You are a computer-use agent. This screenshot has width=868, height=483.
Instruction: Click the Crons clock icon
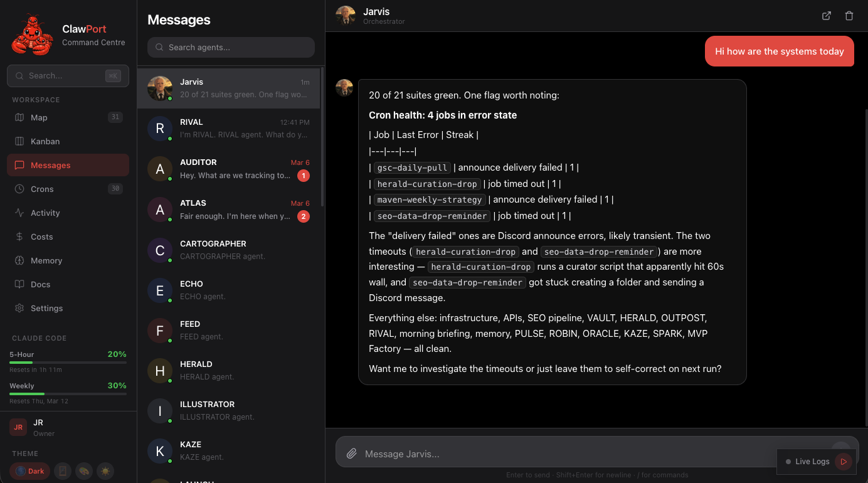(x=19, y=189)
